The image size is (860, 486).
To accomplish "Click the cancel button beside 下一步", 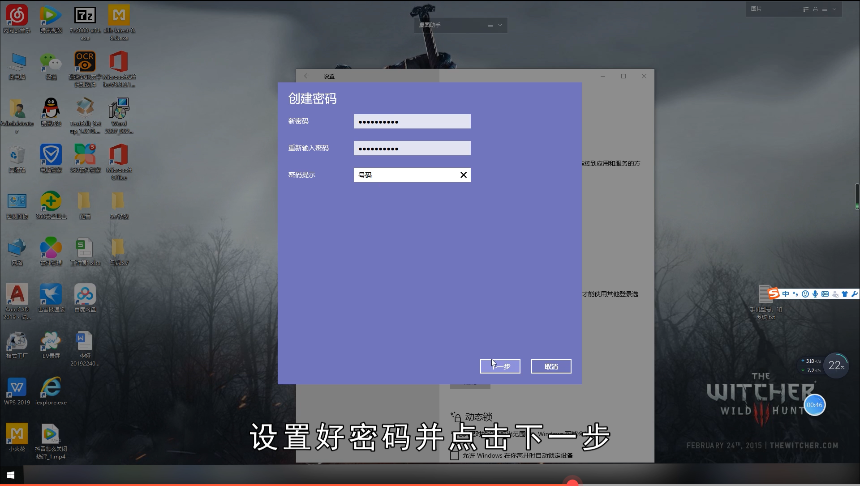I will [x=551, y=366].
